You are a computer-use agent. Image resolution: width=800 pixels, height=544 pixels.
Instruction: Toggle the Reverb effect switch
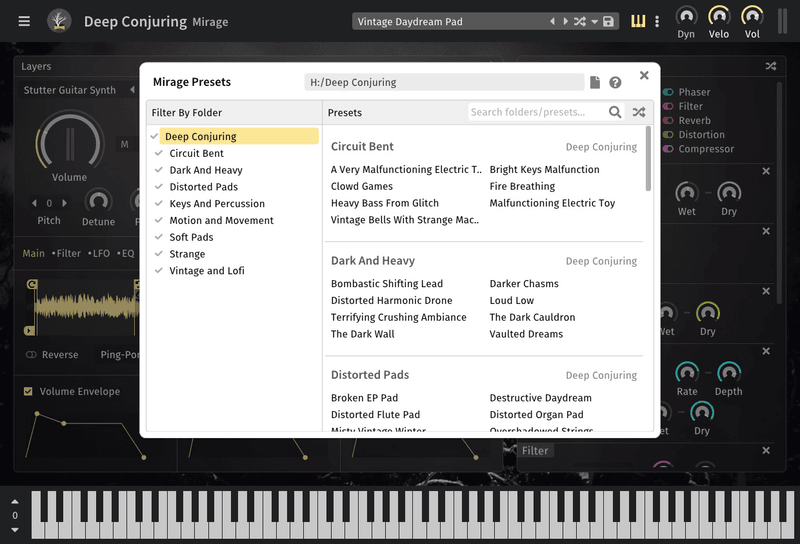(668, 121)
